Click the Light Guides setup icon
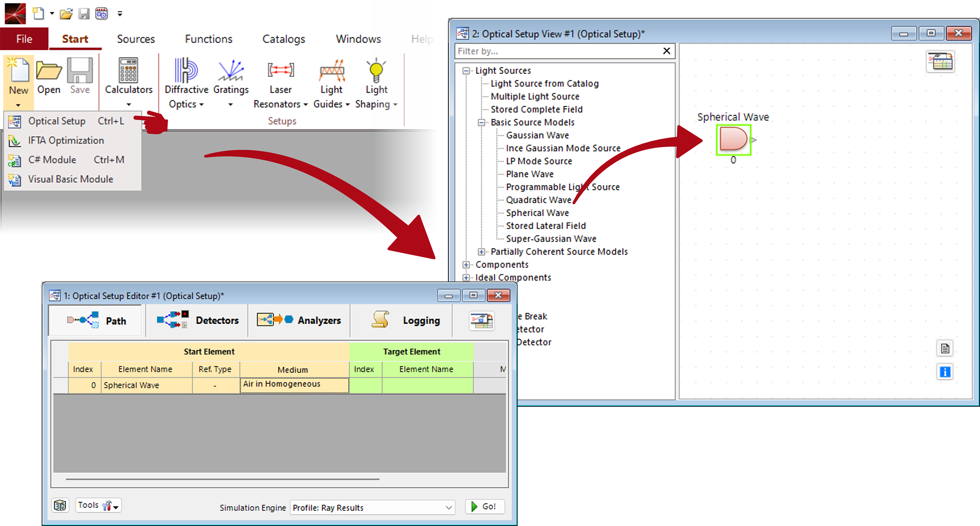Screen dimensions: 980x526 point(332,70)
